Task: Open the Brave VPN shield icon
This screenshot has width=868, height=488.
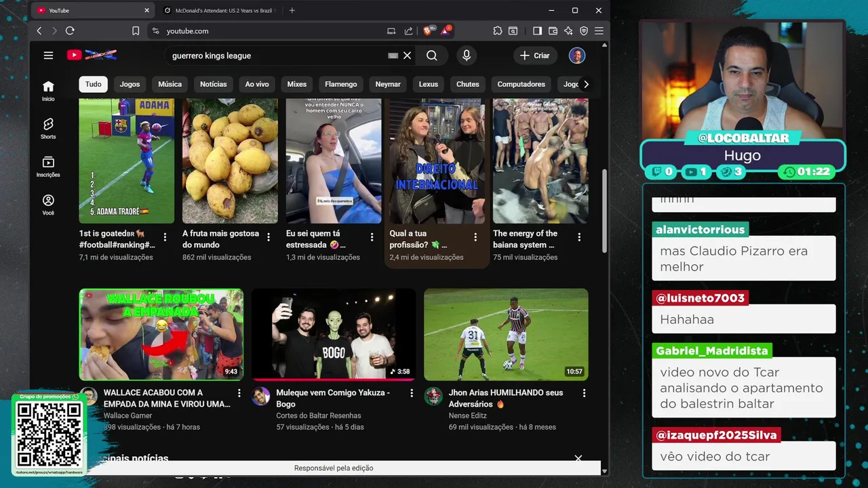Action: [584, 30]
